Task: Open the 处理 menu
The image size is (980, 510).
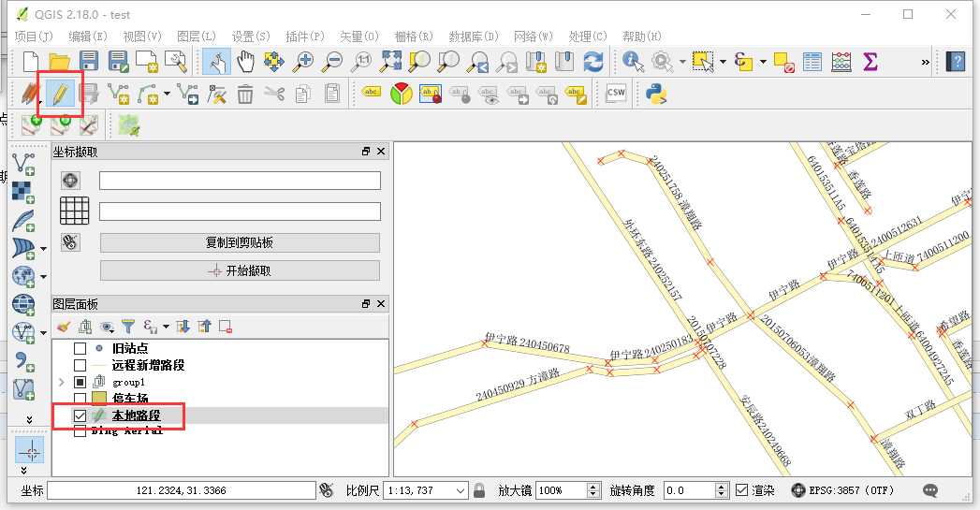Action: coord(588,36)
